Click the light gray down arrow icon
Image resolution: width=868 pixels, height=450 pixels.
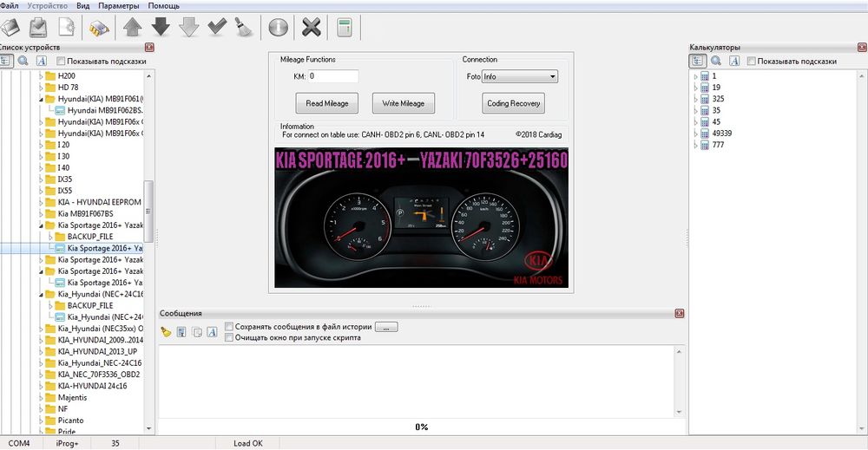(188, 27)
